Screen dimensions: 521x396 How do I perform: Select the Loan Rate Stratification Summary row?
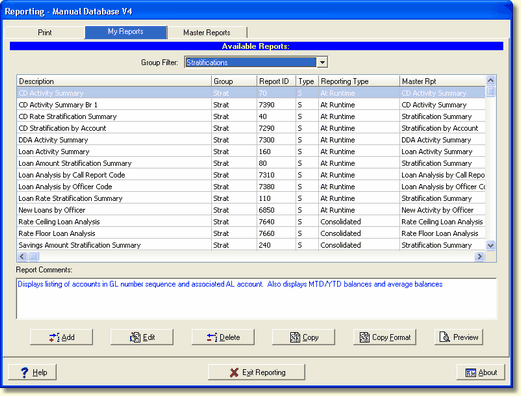click(x=251, y=198)
